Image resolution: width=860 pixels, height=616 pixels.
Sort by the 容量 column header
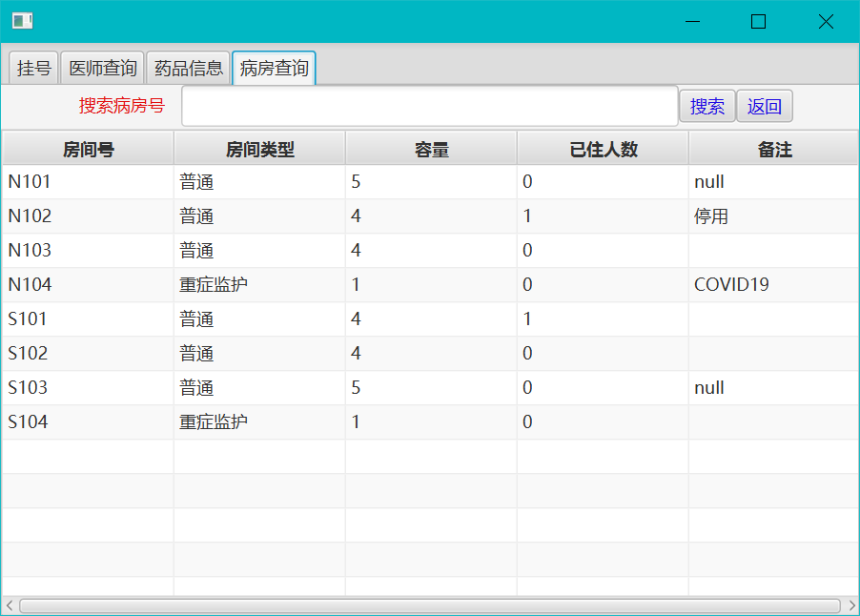tap(431, 149)
